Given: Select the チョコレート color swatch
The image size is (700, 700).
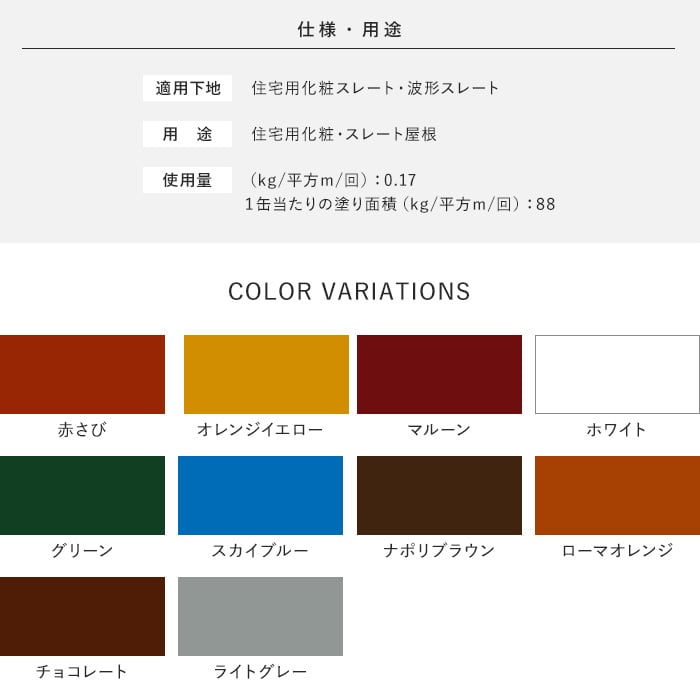Looking at the screenshot, I should point(82,616).
